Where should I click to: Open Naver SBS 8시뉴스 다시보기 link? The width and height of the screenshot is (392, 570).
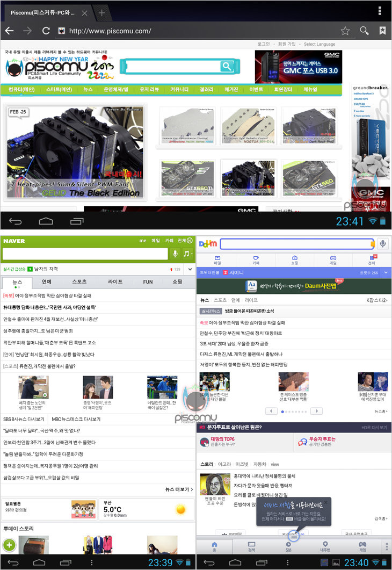click(24, 419)
